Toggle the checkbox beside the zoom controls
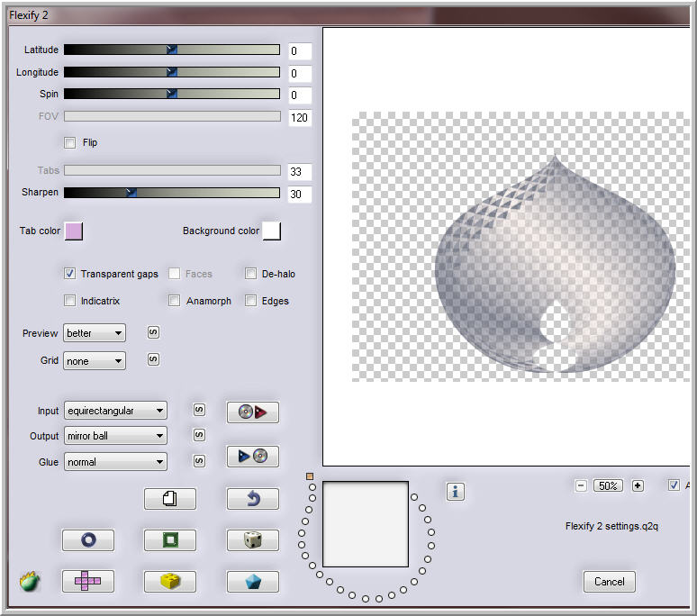 [674, 485]
